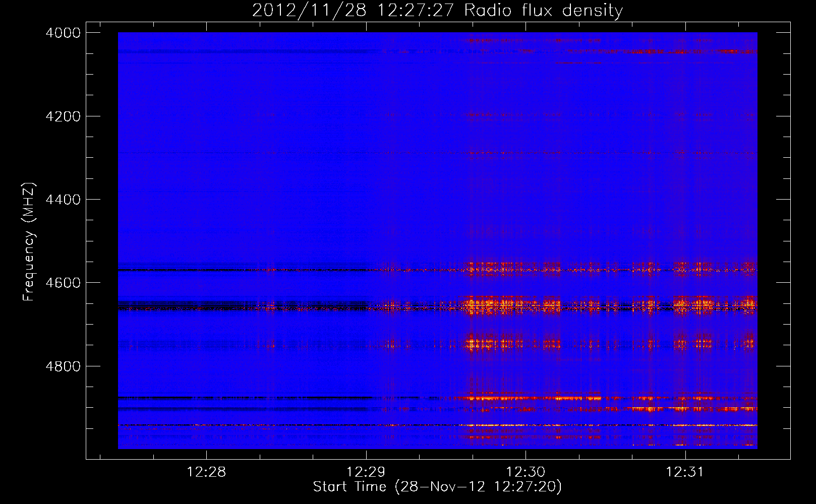Click the 12:28 time axis label
816x504 pixels.
[206, 472]
